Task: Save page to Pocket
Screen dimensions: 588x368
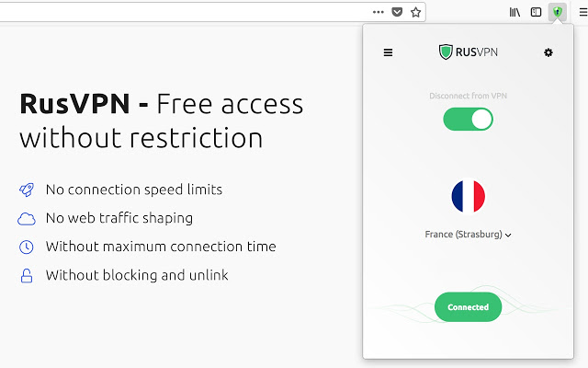Action: click(x=397, y=12)
